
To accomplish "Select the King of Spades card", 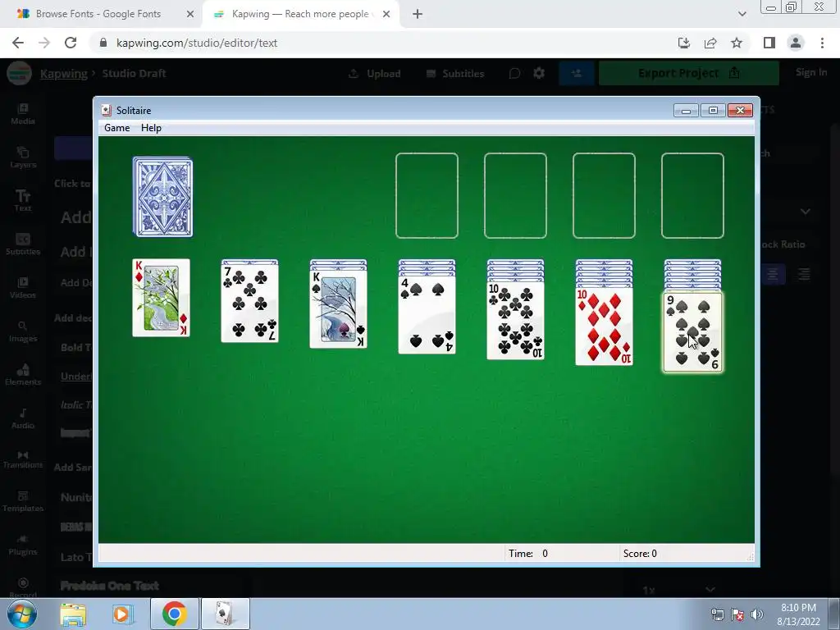I will click(339, 309).
